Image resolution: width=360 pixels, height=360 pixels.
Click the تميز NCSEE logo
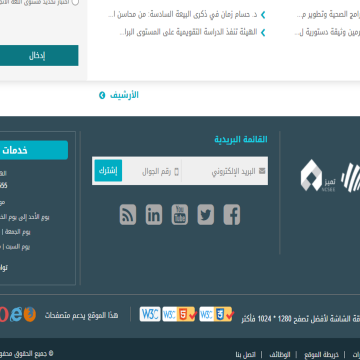(318, 175)
